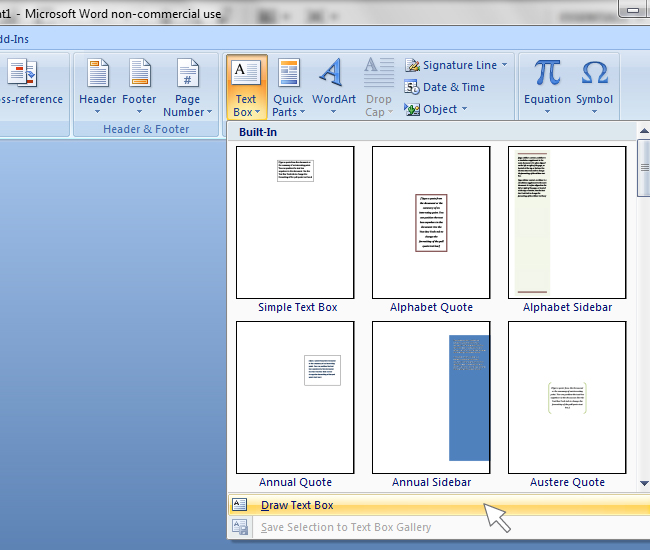Click the Text Box ribbon icon
This screenshot has width=650, height=550.
(246, 72)
